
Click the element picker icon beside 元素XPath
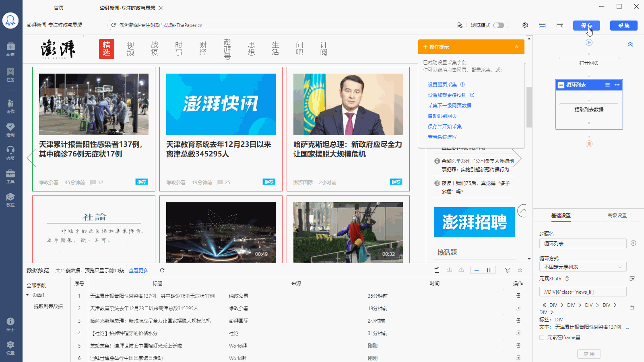point(632,278)
